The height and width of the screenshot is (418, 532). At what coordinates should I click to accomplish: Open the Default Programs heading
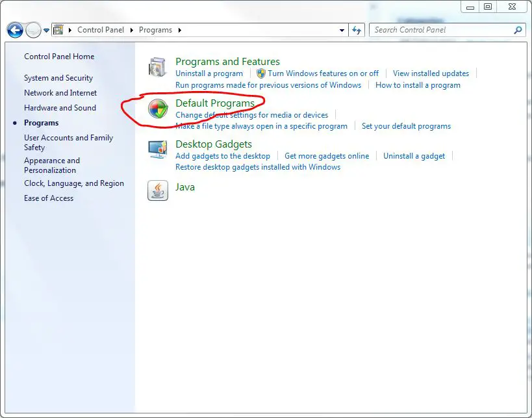point(215,103)
